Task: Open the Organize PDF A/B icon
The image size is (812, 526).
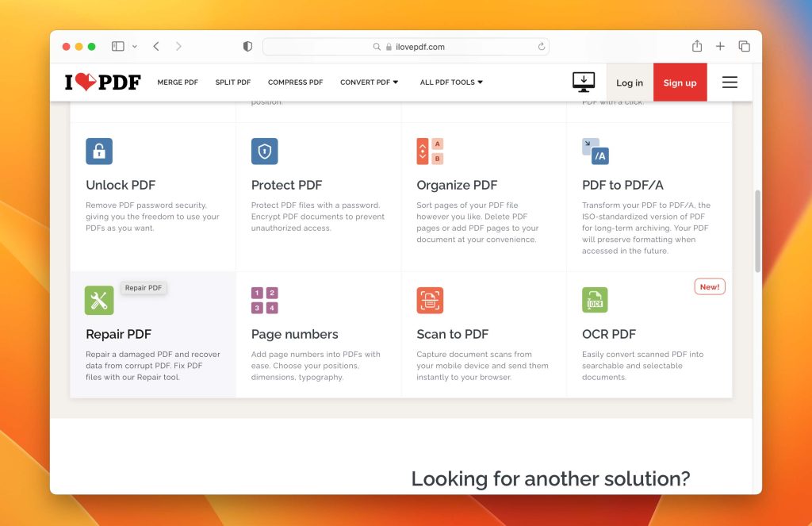Action: (x=430, y=152)
